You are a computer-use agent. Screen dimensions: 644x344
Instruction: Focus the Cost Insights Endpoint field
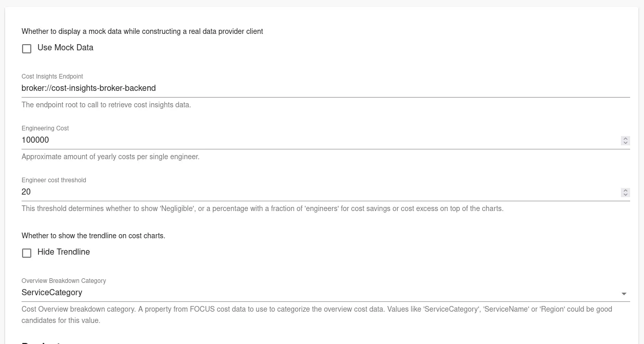pos(308,88)
